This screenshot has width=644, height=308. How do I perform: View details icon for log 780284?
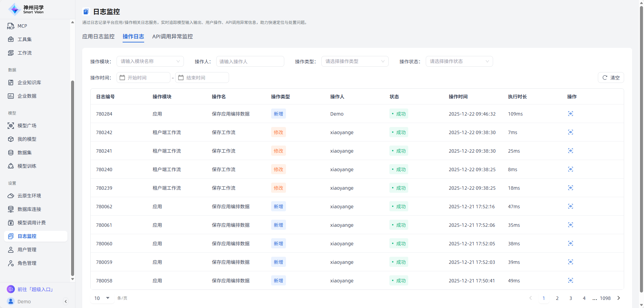click(x=570, y=114)
